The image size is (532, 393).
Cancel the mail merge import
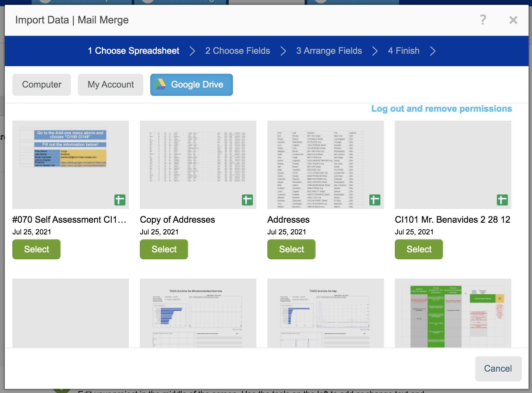click(x=498, y=369)
